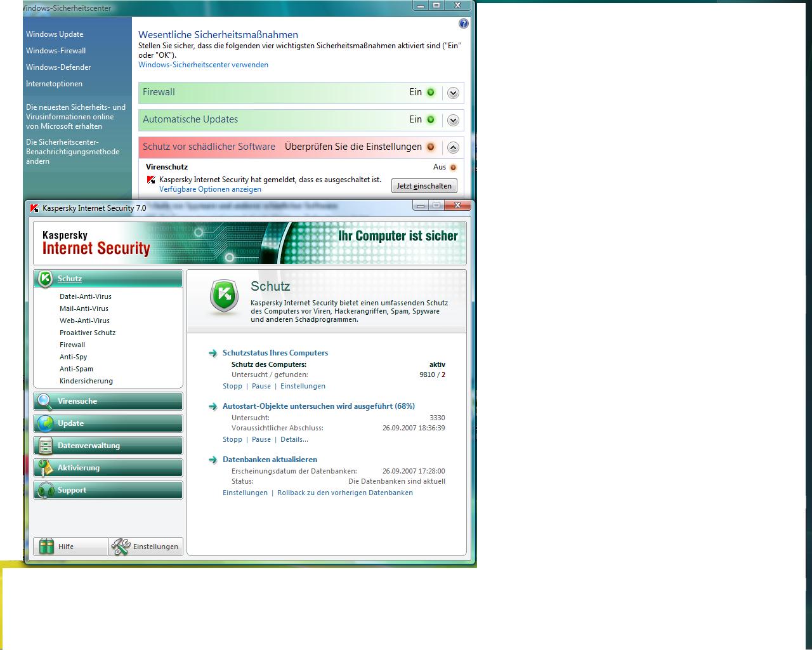The image size is (812, 650).
Task: Click the arrow icon next to Datenbanken aktualisieren
Action: coord(213,460)
